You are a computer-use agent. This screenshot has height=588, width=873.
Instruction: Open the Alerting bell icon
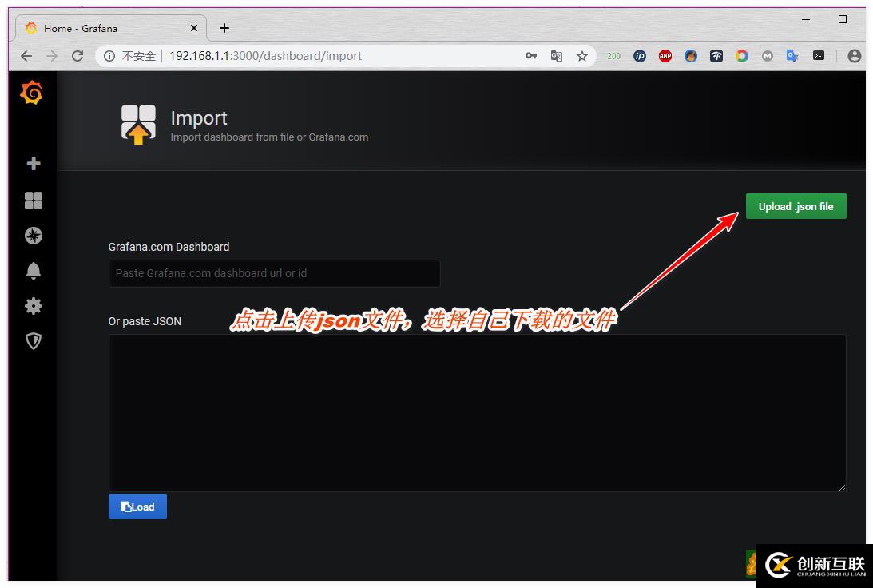(34, 271)
